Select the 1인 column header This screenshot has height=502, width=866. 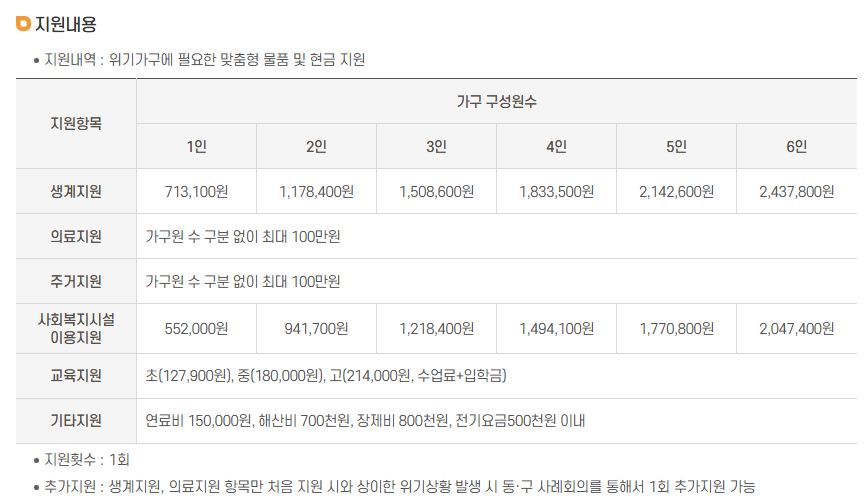click(197, 146)
